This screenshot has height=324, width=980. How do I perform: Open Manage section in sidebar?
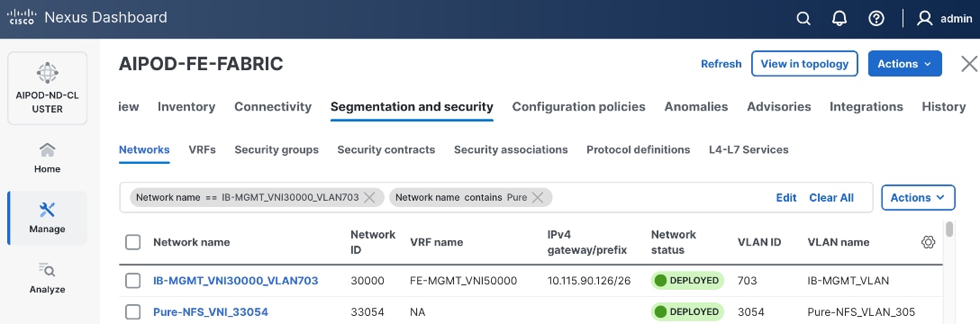click(48, 218)
